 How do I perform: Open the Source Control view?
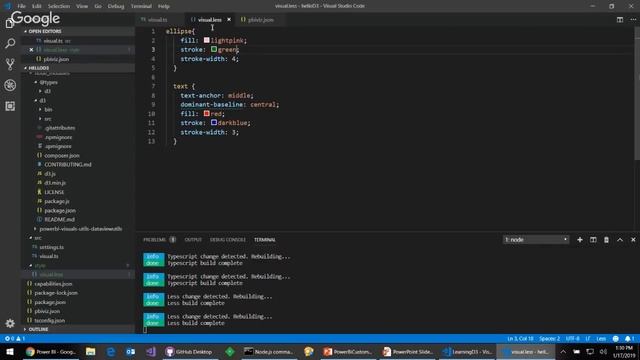pyautogui.click(x=10, y=64)
